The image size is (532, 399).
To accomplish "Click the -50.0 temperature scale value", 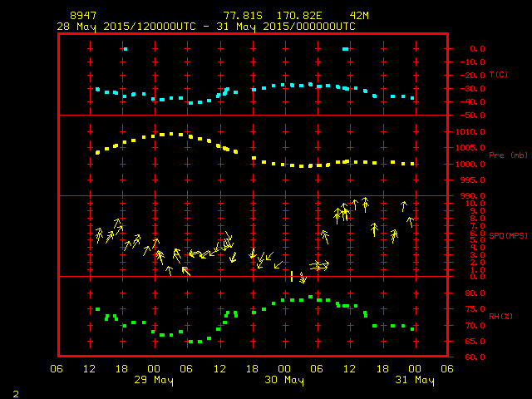I will [473, 116].
